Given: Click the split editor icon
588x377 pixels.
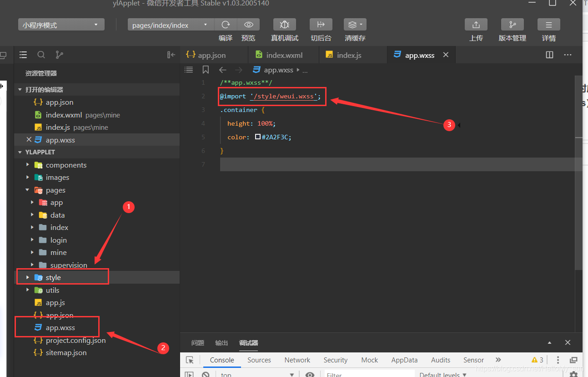Looking at the screenshot, I should coord(550,55).
